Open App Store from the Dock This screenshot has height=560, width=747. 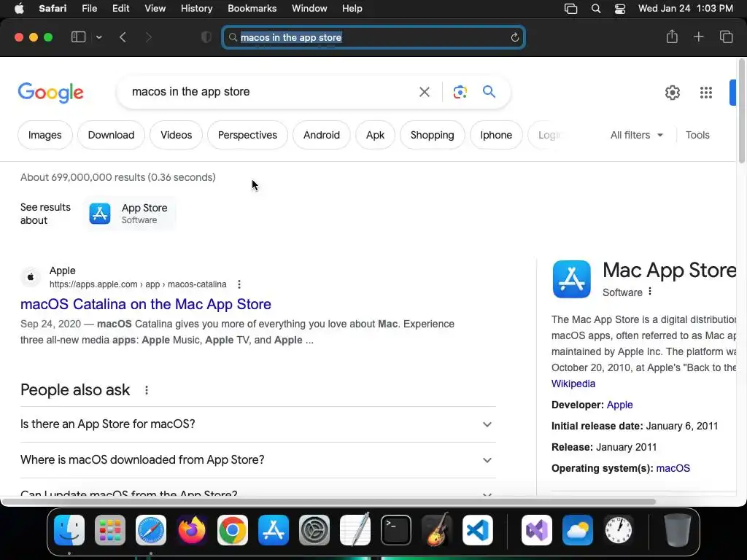(274, 530)
